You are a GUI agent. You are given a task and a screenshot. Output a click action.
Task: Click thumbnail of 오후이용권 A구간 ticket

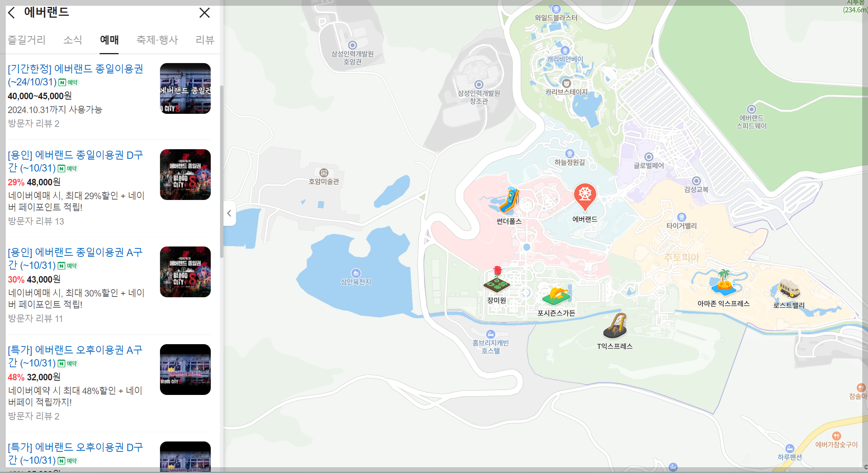click(x=185, y=370)
